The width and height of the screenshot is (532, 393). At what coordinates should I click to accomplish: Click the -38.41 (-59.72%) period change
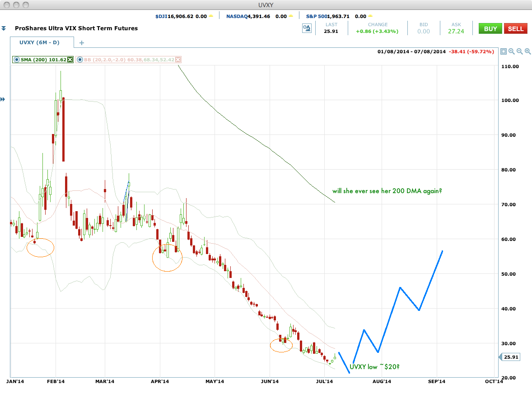pyautogui.click(x=471, y=51)
